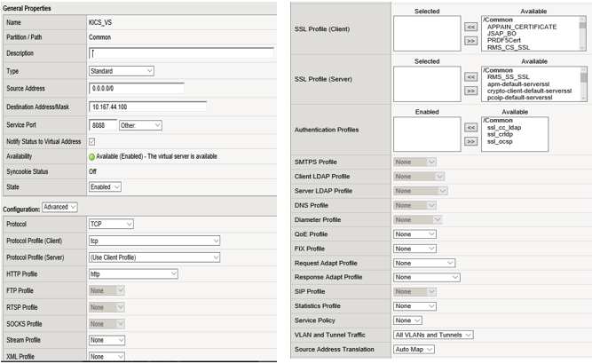The image size is (592, 364).
Task: Click SSL Profile (Server) move-right >> button
Action: click(x=470, y=91)
